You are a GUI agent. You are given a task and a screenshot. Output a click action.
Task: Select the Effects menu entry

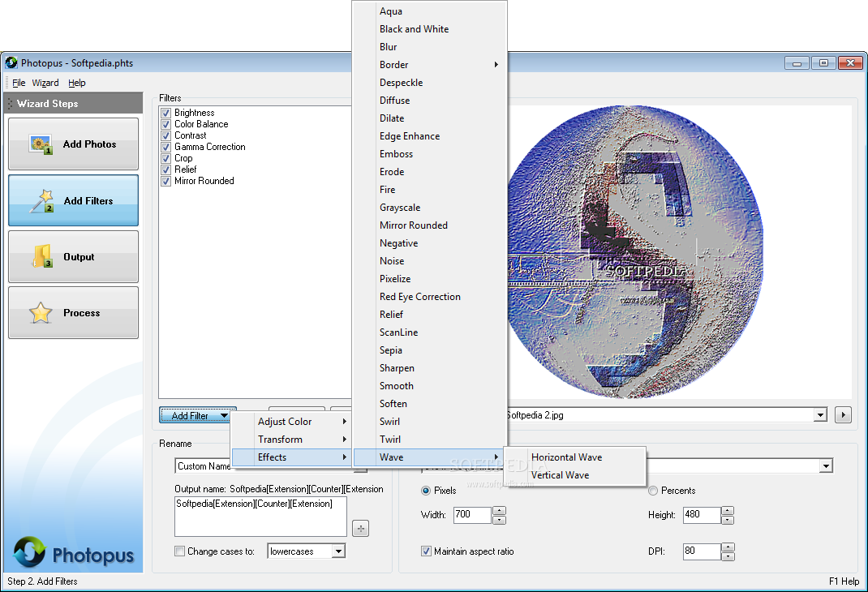[292, 457]
